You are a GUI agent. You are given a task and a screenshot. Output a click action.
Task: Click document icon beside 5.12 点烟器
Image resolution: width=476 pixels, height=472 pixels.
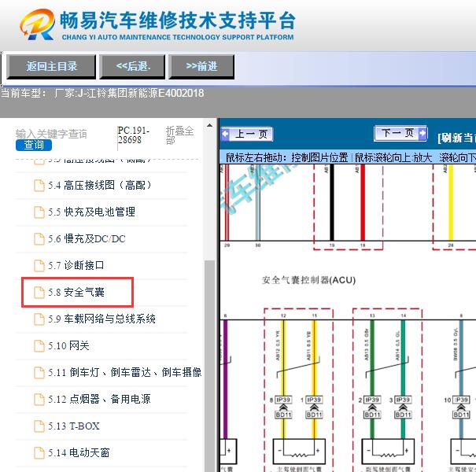pos(39,399)
